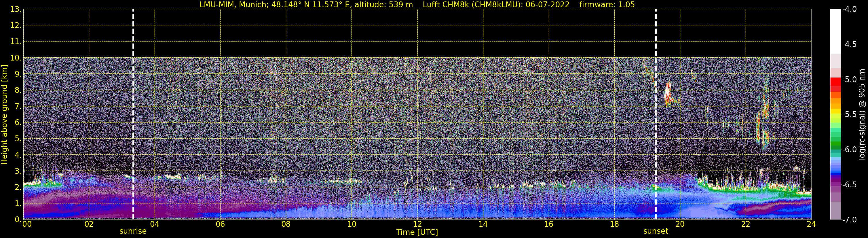Screen dimensions: 868x238
Task: Click the '2.' tick on the height axis
Action: (18, 187)
